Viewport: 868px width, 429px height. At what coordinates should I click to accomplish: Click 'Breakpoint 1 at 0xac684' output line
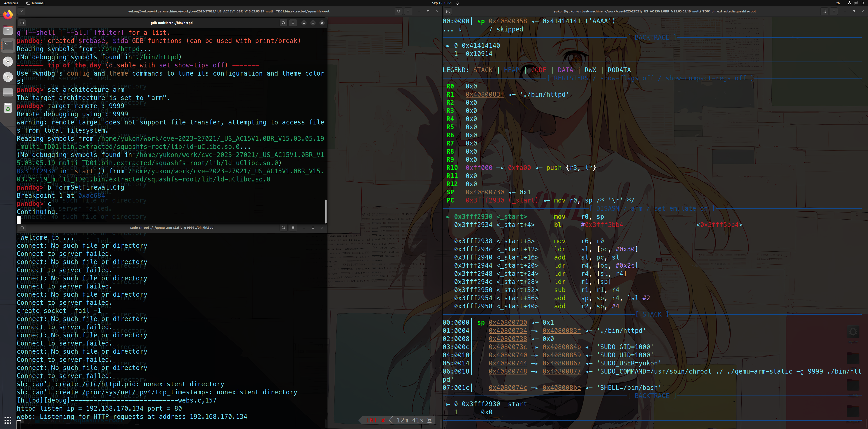pos(61,195)
